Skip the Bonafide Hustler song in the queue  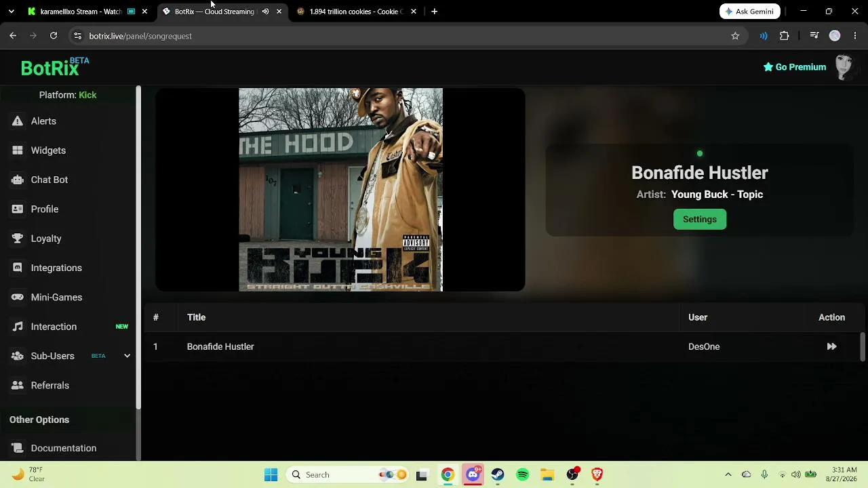click(831, 346)
